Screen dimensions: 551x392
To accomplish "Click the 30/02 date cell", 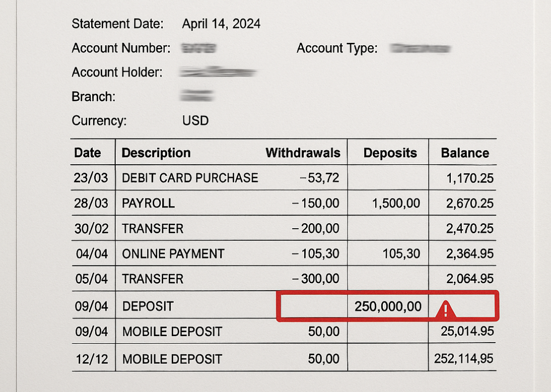I will (92, 228).
